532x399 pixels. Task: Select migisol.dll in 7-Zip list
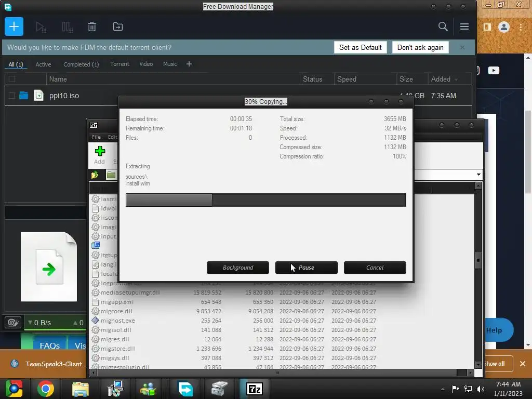click(x=116, y=330)
